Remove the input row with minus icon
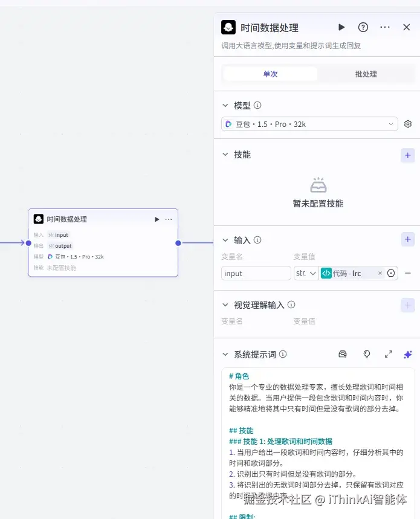The width and height of the screenshot is (420, 519). 408,273
